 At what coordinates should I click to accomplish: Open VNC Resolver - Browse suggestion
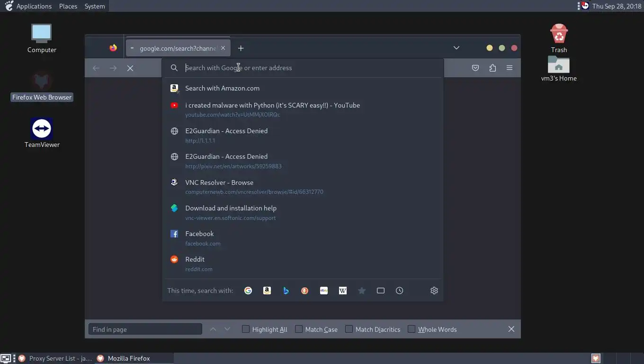click(x=303, y=187)
